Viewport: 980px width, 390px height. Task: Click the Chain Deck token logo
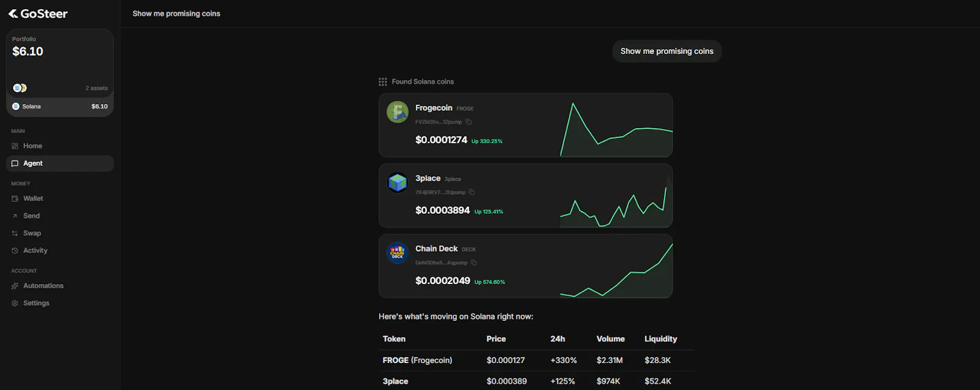(398, 253)
